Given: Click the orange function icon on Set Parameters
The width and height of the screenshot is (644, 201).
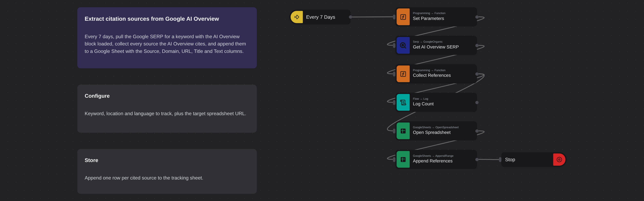Looking at the screenshot, I should pos(403,17).
